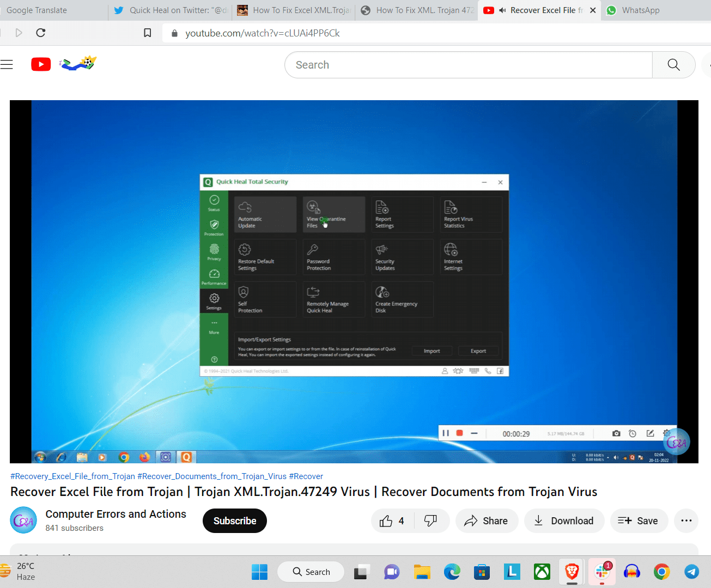Image resolution: width=711 pixels, height=588 pixels.
Task: Open the YouTube hamburger menu
Action: tap(7, 65)
